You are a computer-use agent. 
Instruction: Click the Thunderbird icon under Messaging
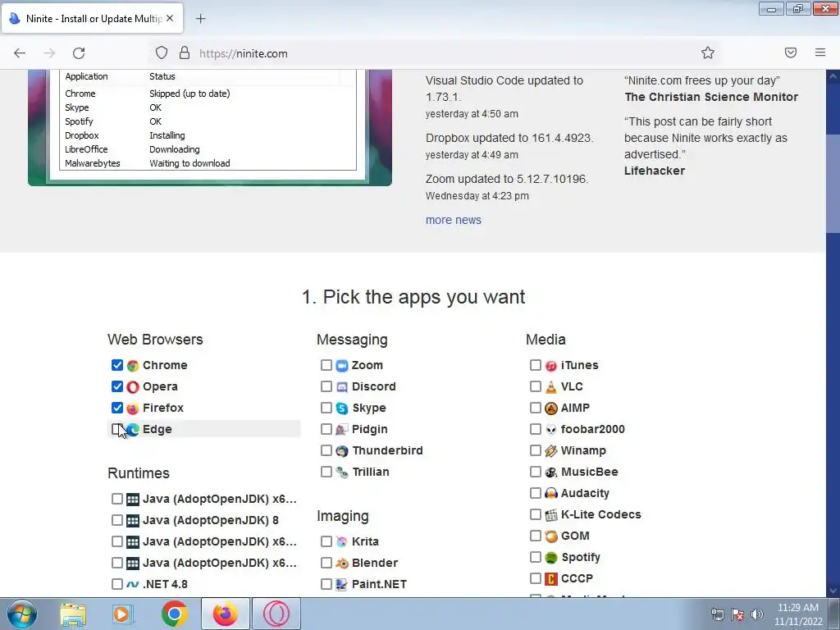tap(342, 451)
